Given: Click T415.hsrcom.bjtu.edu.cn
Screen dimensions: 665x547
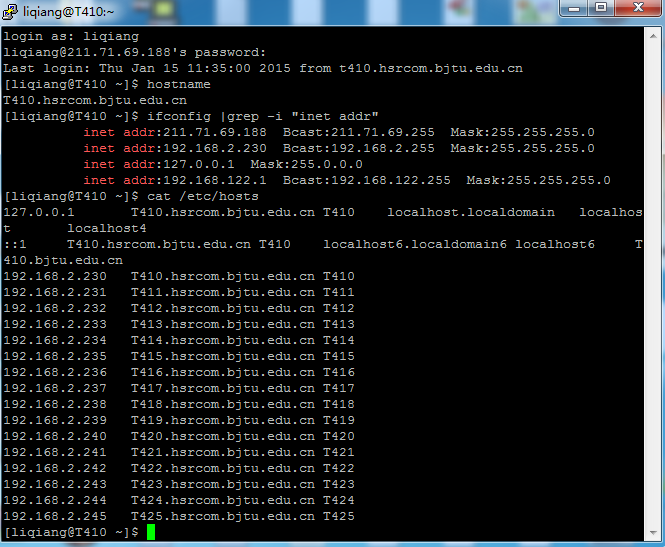Looking at the screenshot, I should pos(223,357).
